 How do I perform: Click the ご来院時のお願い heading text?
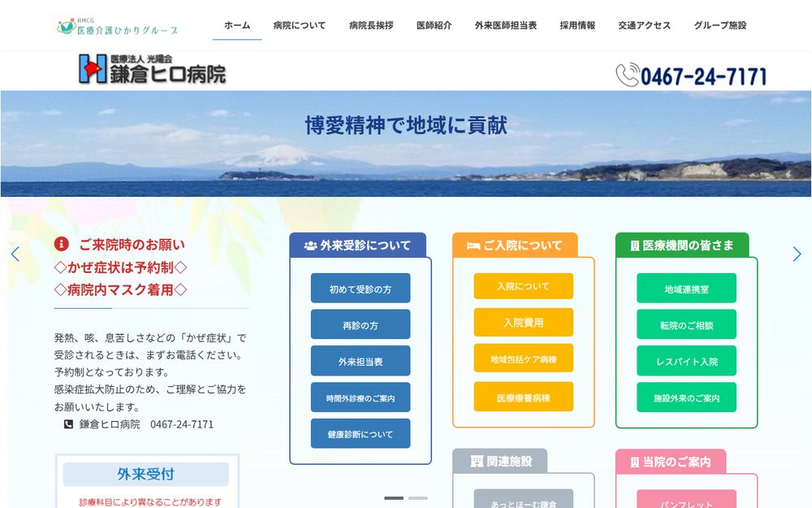[x=132, y=244]
